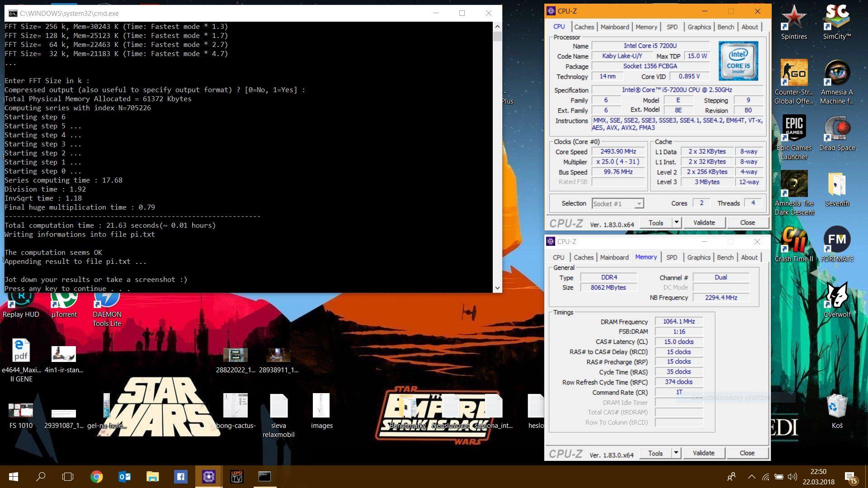Click Tools button in bottom CPU-Z window
Screen dimensions: 868x488
pos(656,453)
